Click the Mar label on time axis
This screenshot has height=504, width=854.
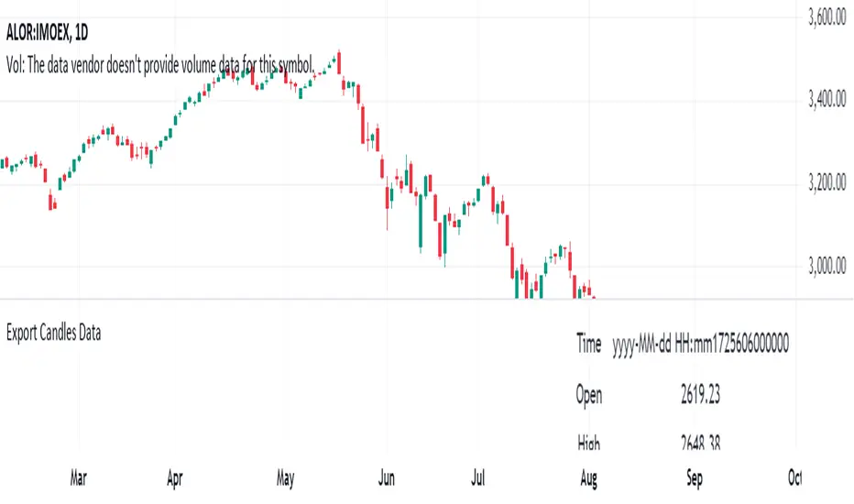pyautogui.click(x=79, y=477)
